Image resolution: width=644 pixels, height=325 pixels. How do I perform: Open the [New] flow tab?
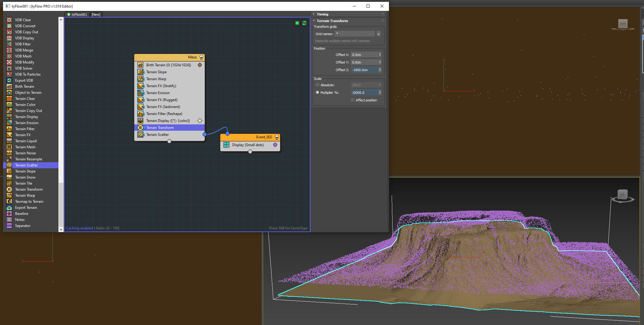96,15
